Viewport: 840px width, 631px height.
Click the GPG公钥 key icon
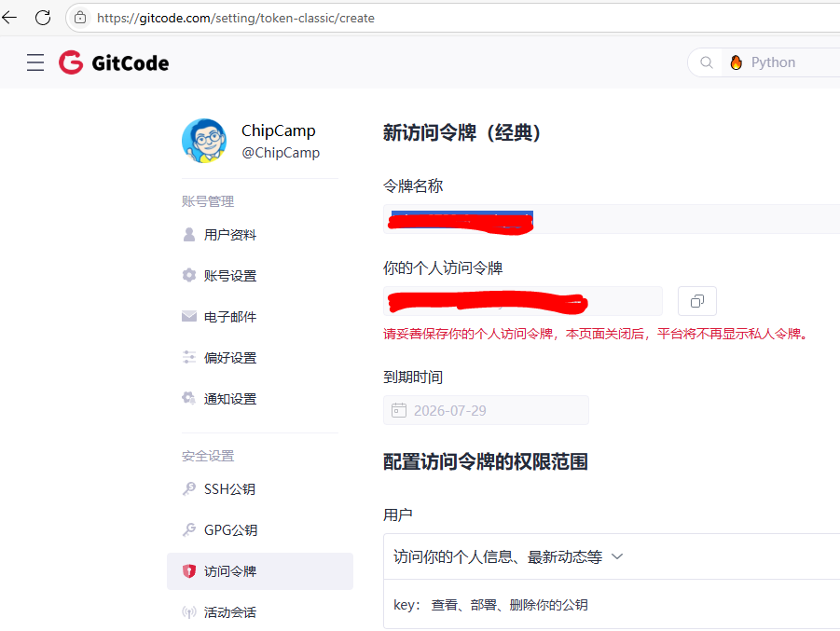click(x=188, y=529)
